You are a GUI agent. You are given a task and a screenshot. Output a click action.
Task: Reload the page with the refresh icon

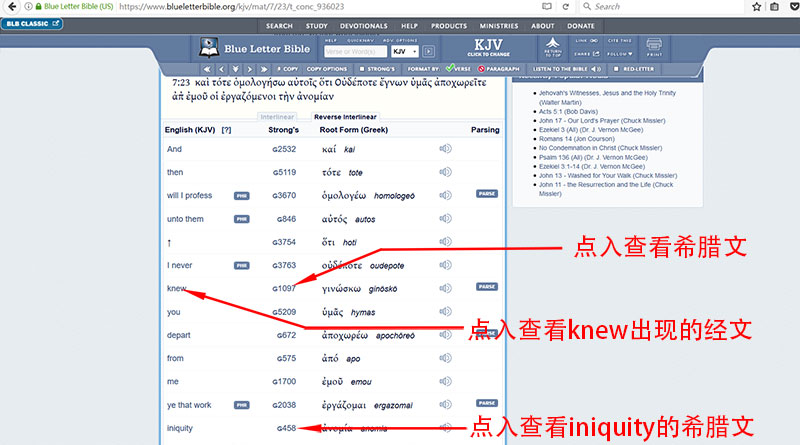[565, 7]
